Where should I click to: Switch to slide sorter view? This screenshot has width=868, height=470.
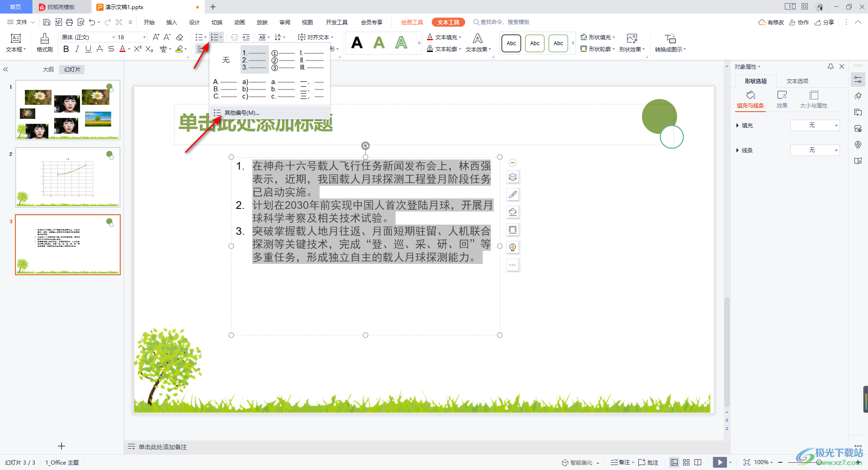(686, 462)
